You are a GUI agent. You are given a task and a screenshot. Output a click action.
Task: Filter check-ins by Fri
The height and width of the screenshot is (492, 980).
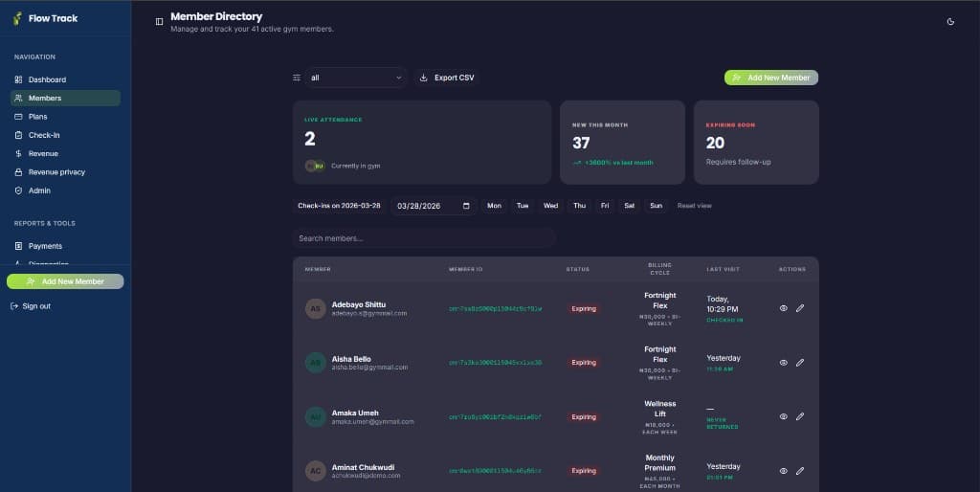(x=605, y=206)
